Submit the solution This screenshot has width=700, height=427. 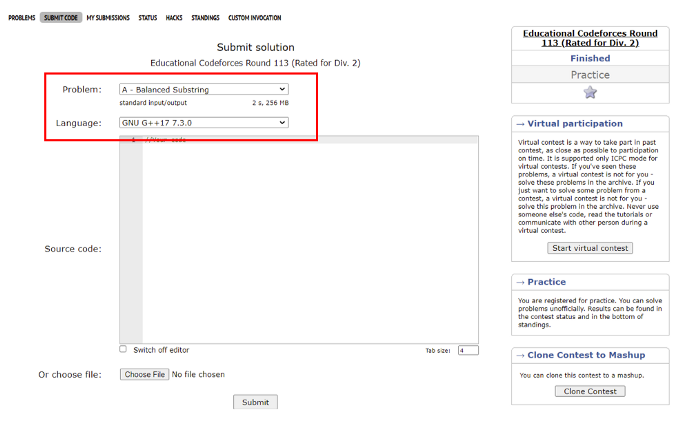(x=255, y=402)
